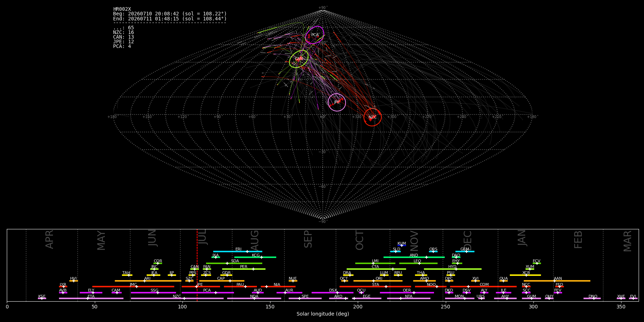
Task: Click the ORS shower label in timeline
Action: [433, 249]
